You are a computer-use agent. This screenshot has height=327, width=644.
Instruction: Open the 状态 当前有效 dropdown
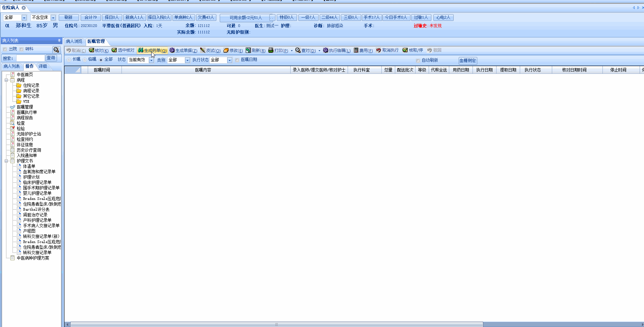pos(151,60)
